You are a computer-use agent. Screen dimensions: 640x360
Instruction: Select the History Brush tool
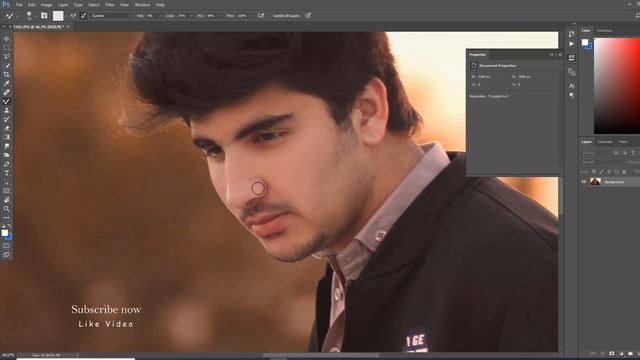pos(7,119)
